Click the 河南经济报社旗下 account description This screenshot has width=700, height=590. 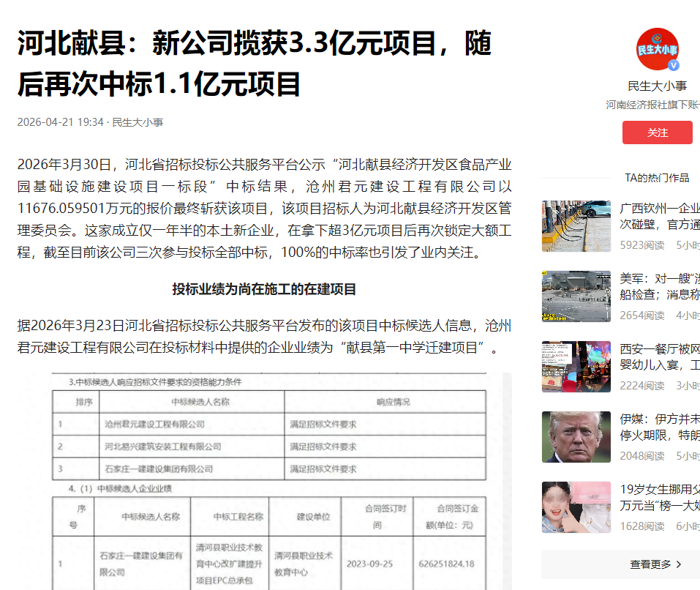[x=652, y=105]
